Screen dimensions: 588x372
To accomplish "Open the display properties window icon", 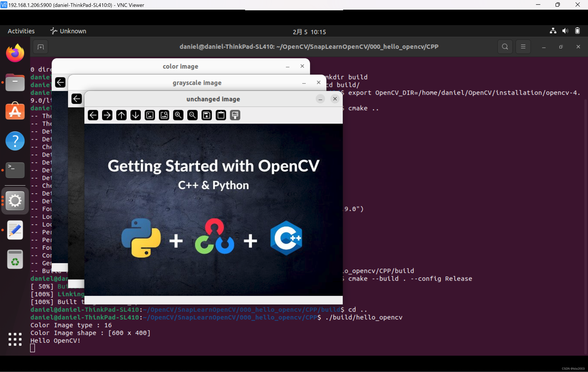I will [235, 115].
